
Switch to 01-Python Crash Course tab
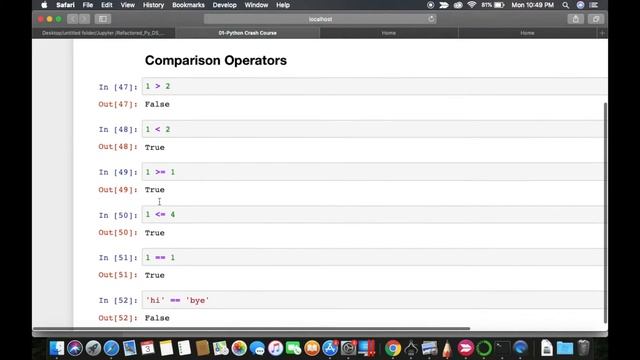pos(247,33)
